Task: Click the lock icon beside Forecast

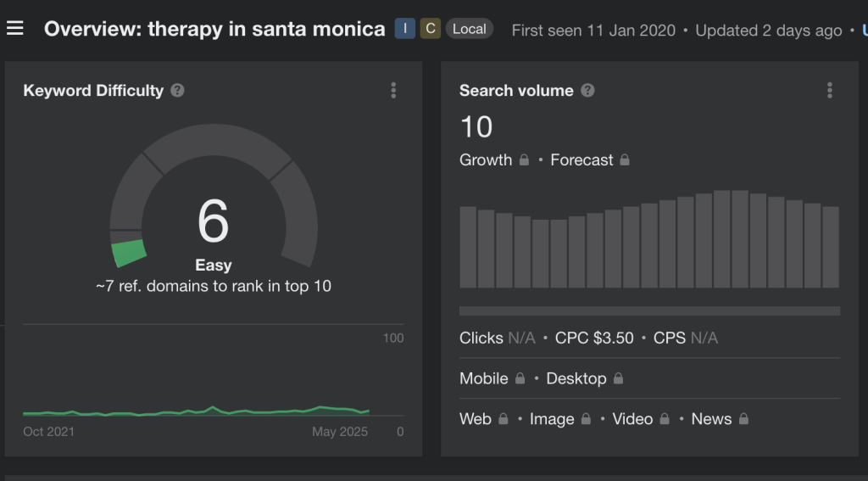Action: click(625, 159)
